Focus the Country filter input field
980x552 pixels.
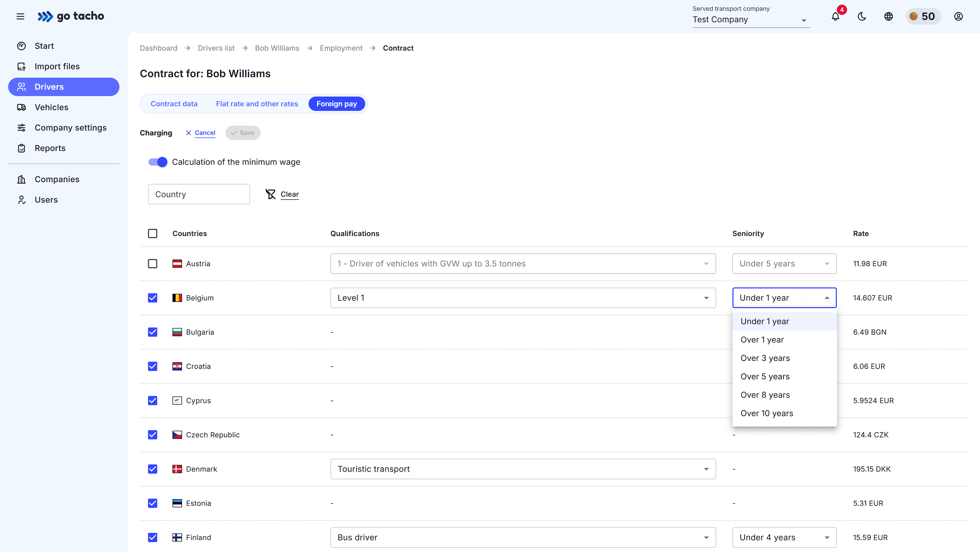pos(199,195)
